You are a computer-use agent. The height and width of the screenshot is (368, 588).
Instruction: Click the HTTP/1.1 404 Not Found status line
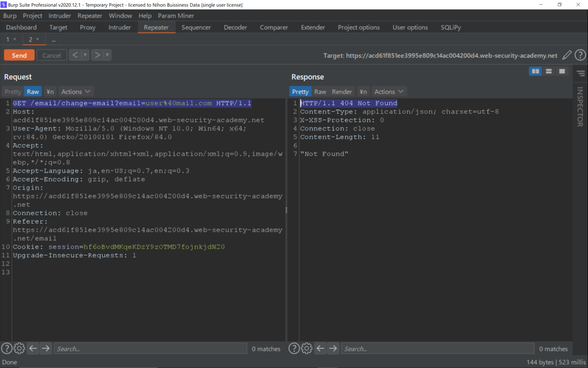pyautogui.click(x=349, y=103)
